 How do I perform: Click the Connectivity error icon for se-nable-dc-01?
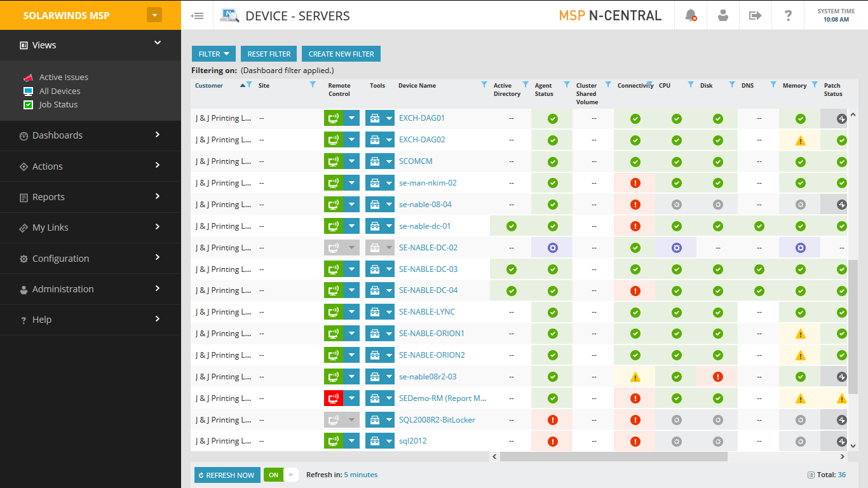tap(635, 226)
